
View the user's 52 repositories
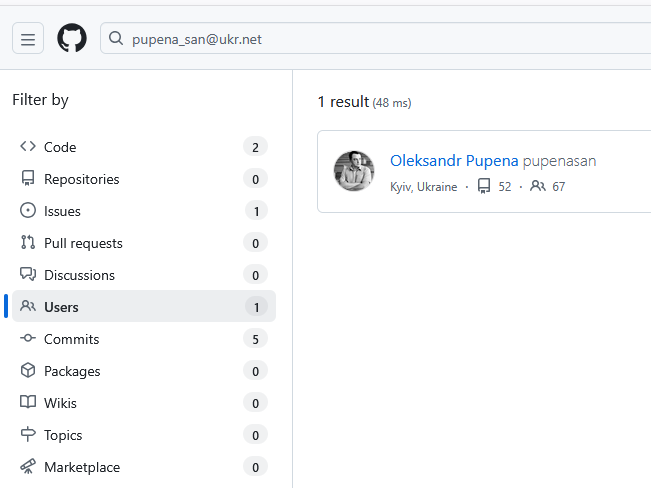(x=495, y=187)
